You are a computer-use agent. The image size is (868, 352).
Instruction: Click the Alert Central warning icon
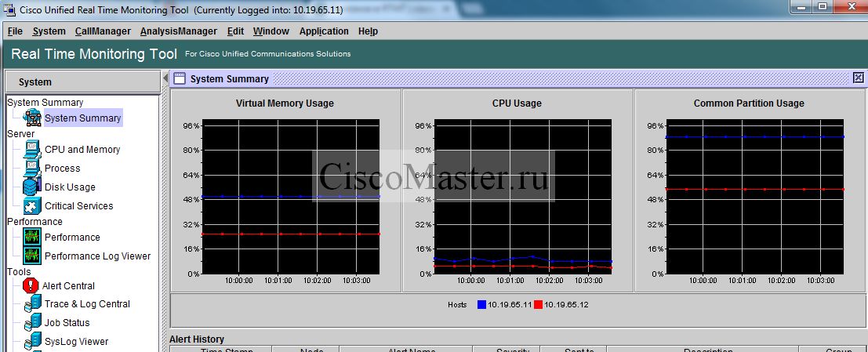(x=31, y=285)
